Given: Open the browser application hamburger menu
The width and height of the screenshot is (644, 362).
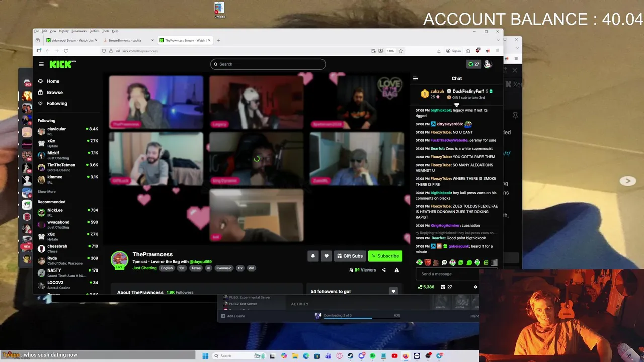Looking at the screenshot, I should (497, 51).
